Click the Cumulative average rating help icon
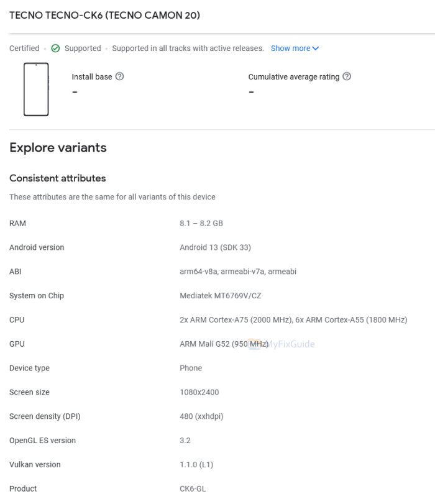Viewport: 435px width, 504px height. click(x=347, y=77)
